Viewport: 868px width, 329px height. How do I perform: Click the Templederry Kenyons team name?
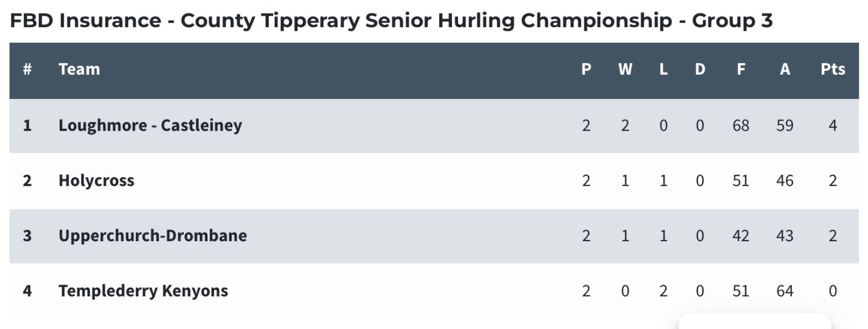coord(143,291)
